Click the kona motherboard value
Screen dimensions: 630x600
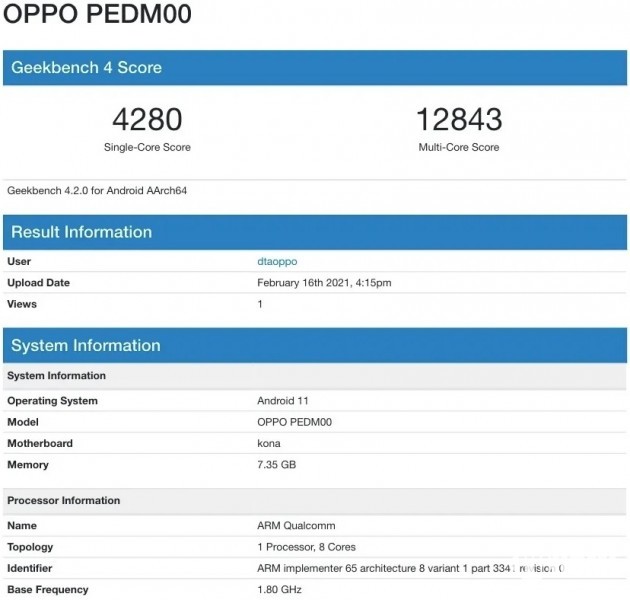[x=269, y=443]
